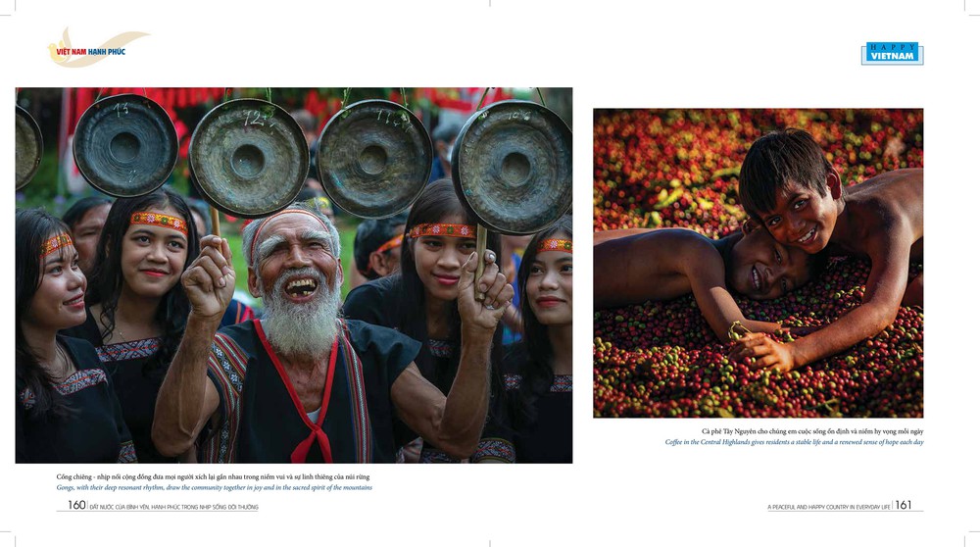Screen dimensions: 980x547
Task: Click page number 160
Action: (x=76, y=505)
